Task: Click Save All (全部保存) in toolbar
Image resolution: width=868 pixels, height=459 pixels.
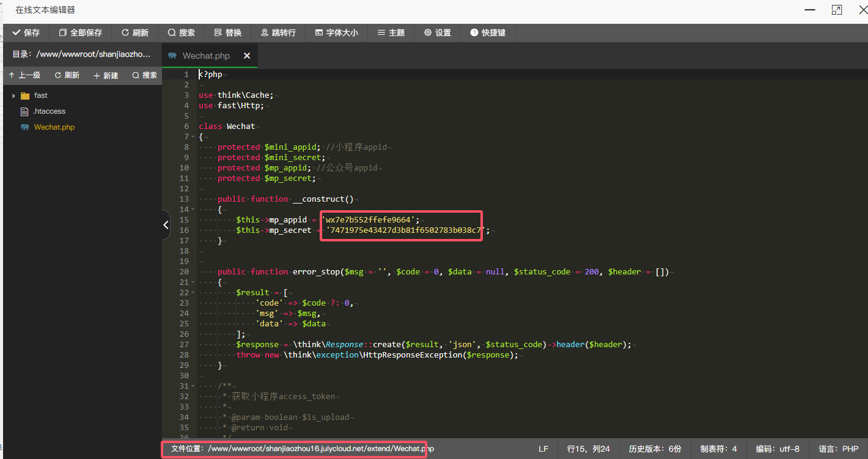Action: [x=81, y=33]
